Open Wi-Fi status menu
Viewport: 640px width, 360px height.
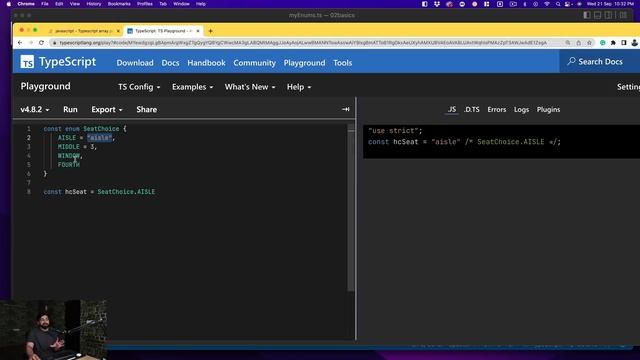click(x=547, y=4)
